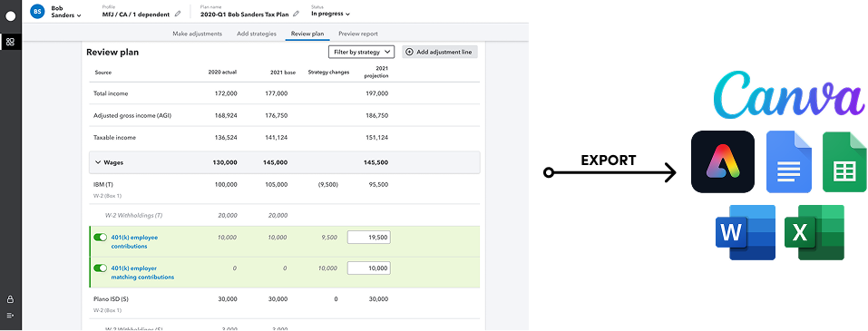This screenshot has width=868, height=331.
Task: Edit profile with pencil icon next to dependent
Action: [x=177, y=14]
